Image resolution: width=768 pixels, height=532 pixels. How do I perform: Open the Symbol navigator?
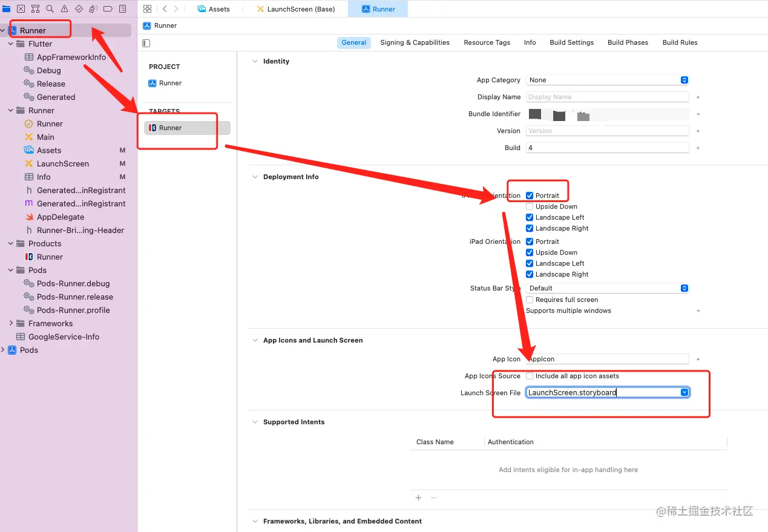pos(35,9)
